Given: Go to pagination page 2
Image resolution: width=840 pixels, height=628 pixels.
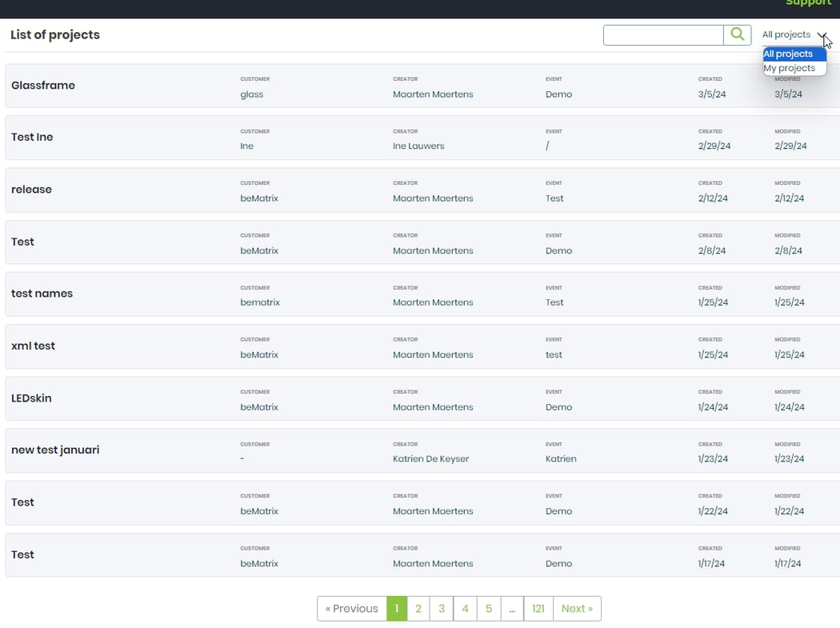Looking at the screenshot, I should [x=418, y=609].
